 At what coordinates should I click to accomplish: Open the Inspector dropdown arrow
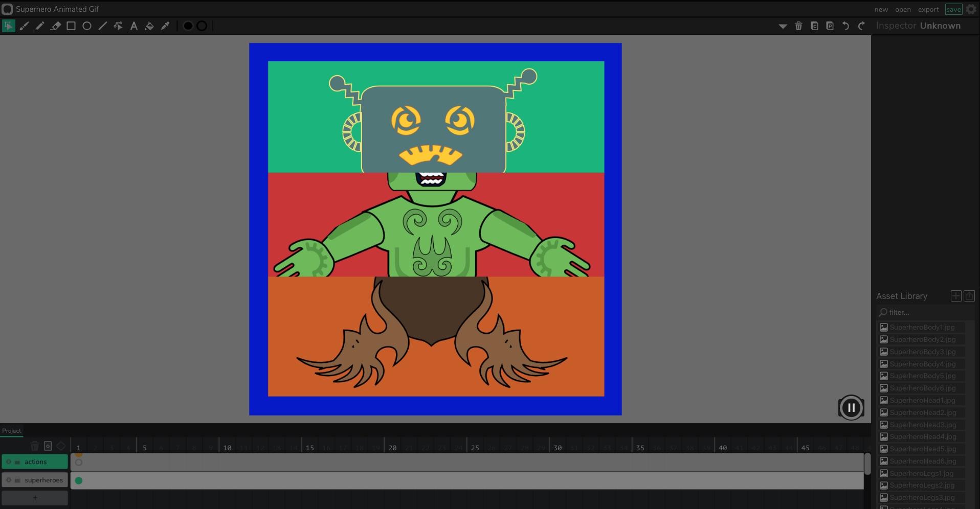(x=783, y=26)
